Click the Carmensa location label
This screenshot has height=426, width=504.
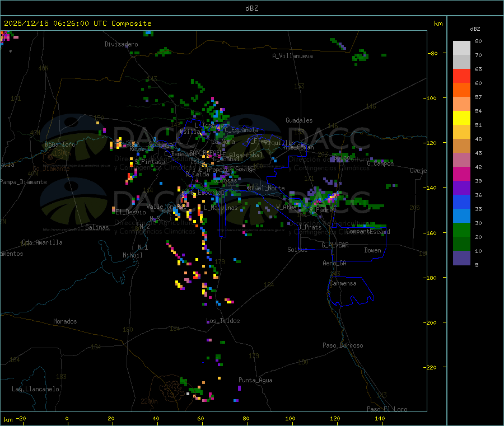coord(342,283)
